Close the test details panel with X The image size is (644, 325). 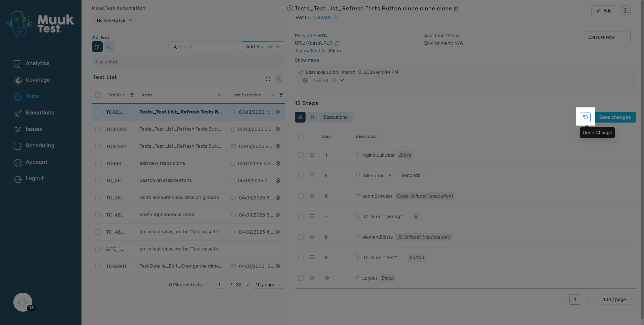click(290, 8)
